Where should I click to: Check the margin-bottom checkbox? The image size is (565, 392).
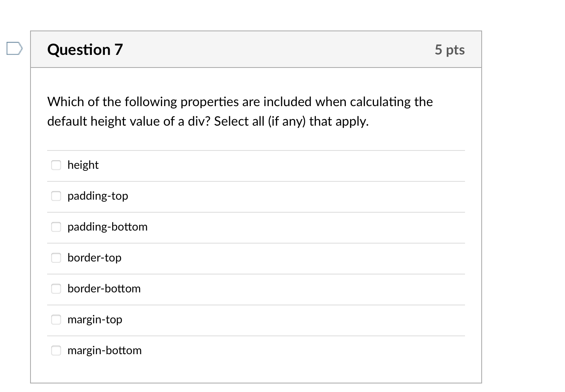click(56, 350)
